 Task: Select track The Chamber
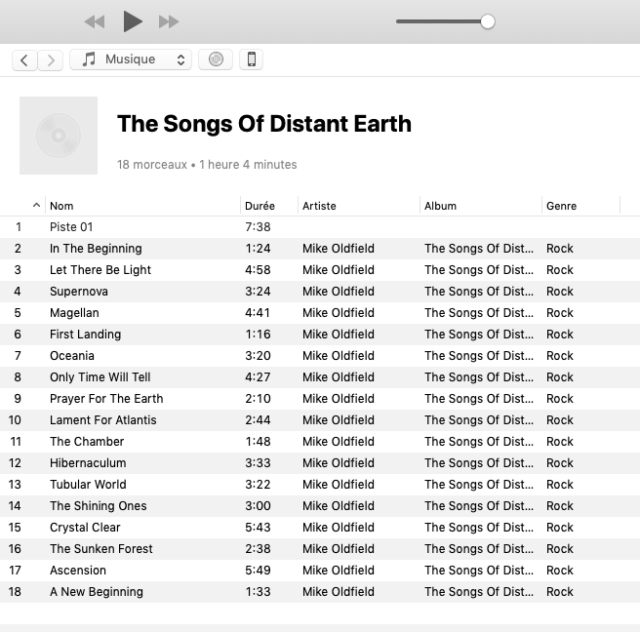point(320,441)
